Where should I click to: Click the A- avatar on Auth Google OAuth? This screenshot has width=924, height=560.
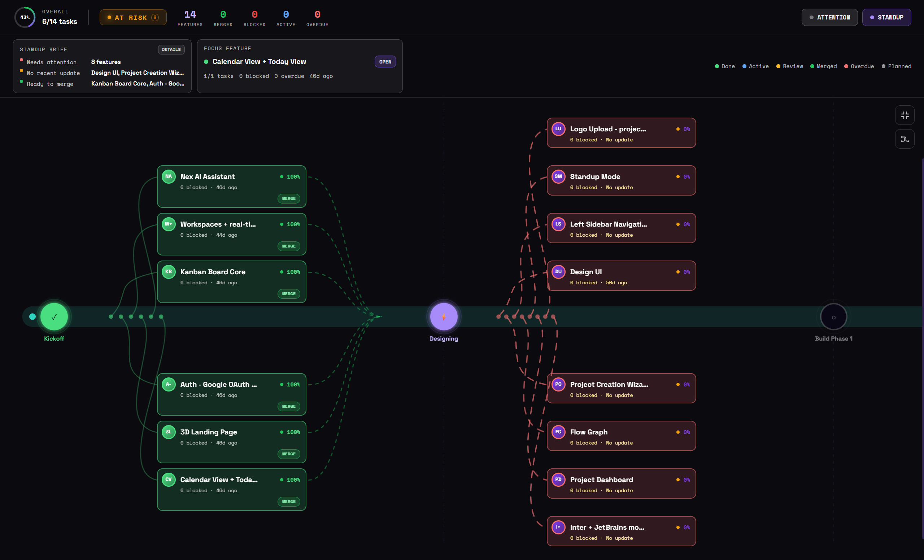coord(169,384)
